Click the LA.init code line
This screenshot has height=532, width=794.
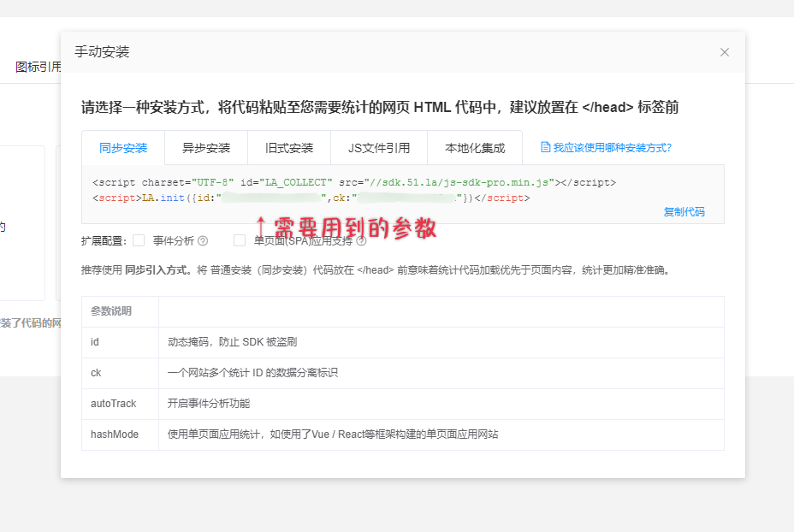coord(311,198)
